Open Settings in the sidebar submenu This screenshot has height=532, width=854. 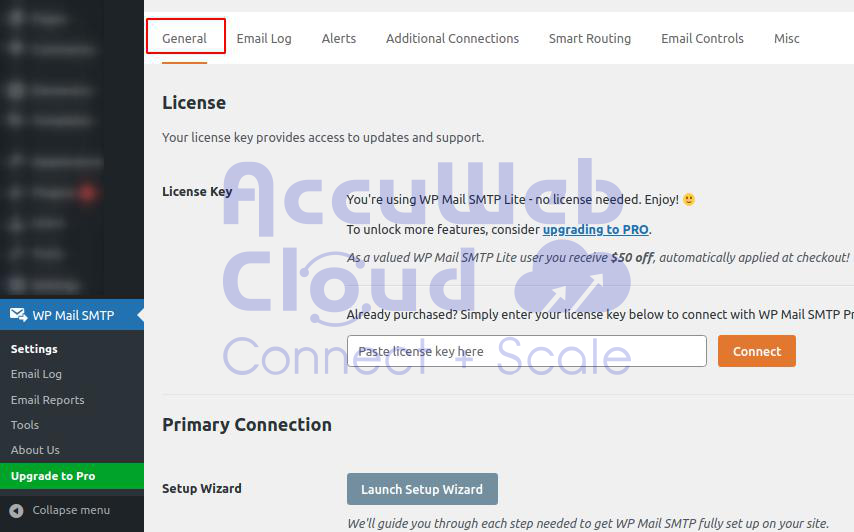pyautogui.click(x=34, y=349)
